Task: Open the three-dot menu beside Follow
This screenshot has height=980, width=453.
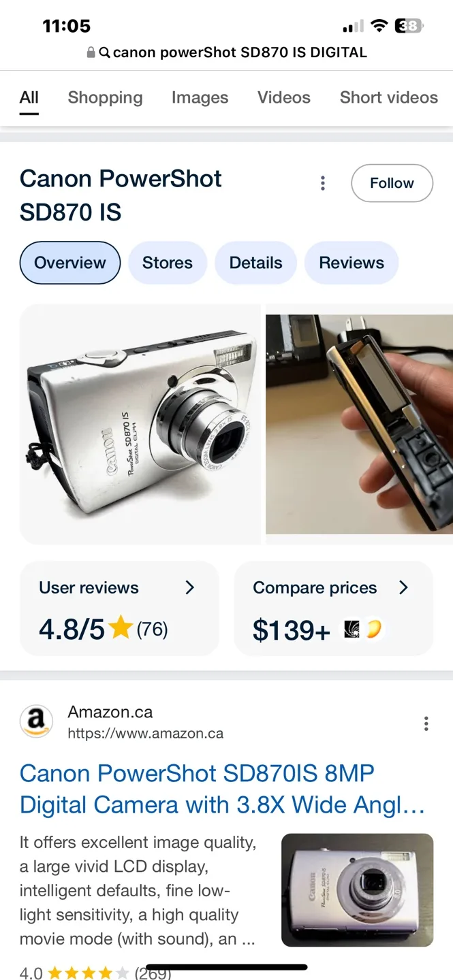Action: (322, 183)
